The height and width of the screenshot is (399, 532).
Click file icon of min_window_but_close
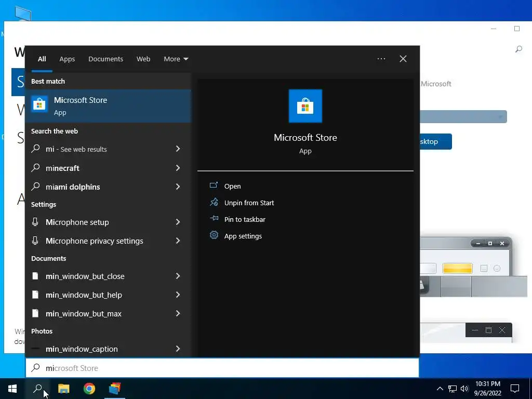click(x=35, y=276)
